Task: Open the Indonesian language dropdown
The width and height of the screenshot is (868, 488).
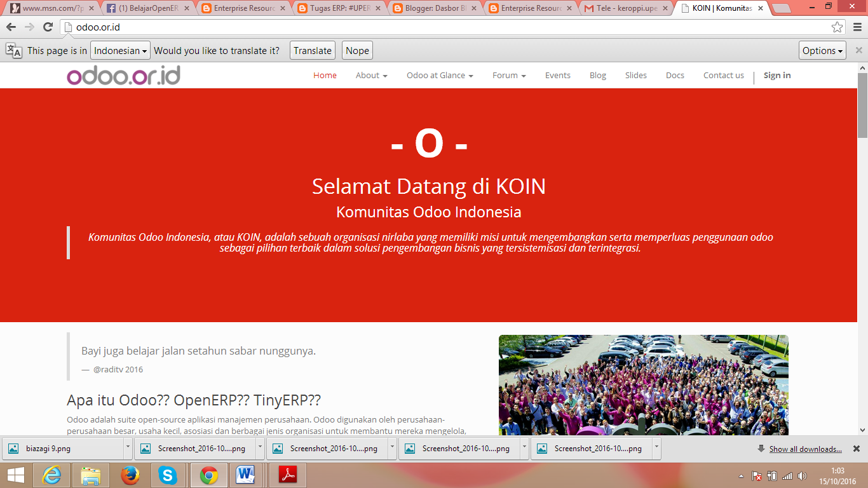Action: 119,50
